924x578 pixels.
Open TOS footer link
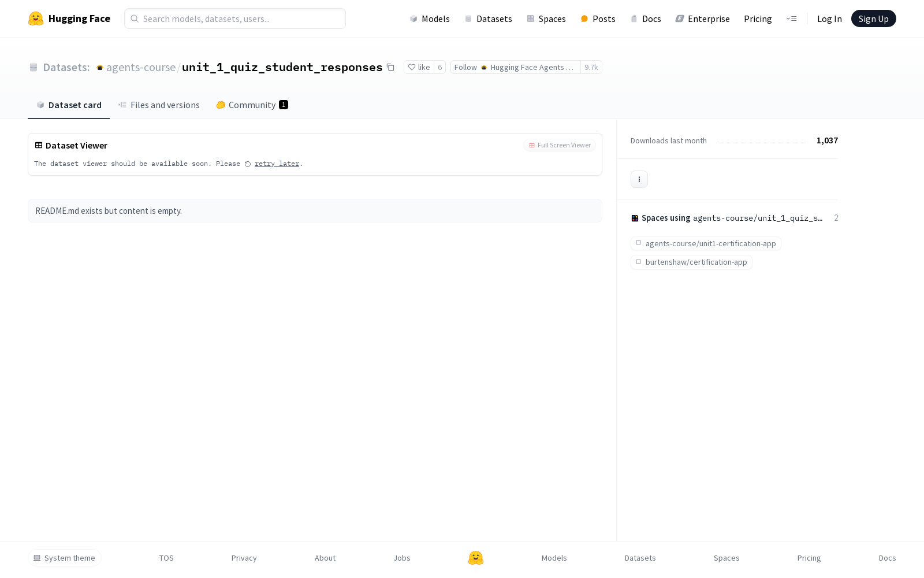(166, 558)
